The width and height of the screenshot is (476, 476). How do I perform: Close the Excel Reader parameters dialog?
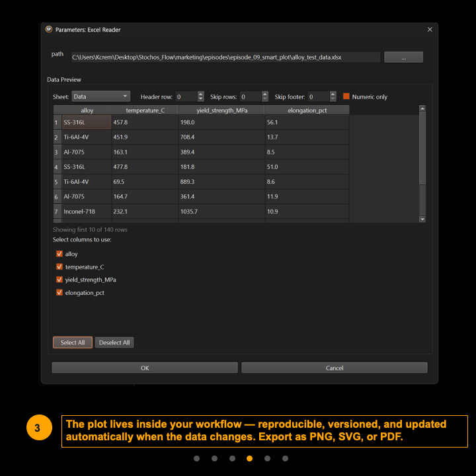(430, 30)
